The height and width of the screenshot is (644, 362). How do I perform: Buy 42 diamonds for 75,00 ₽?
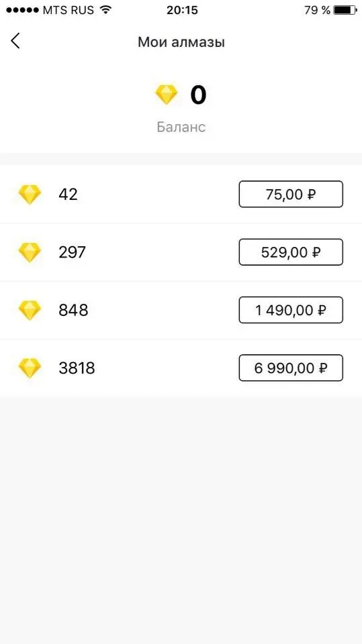pyautogui.click(x=291, y=195)
